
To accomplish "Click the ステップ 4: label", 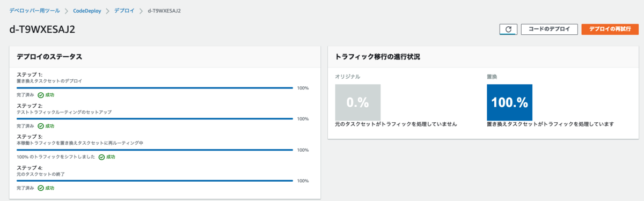I will pos(30,168).
